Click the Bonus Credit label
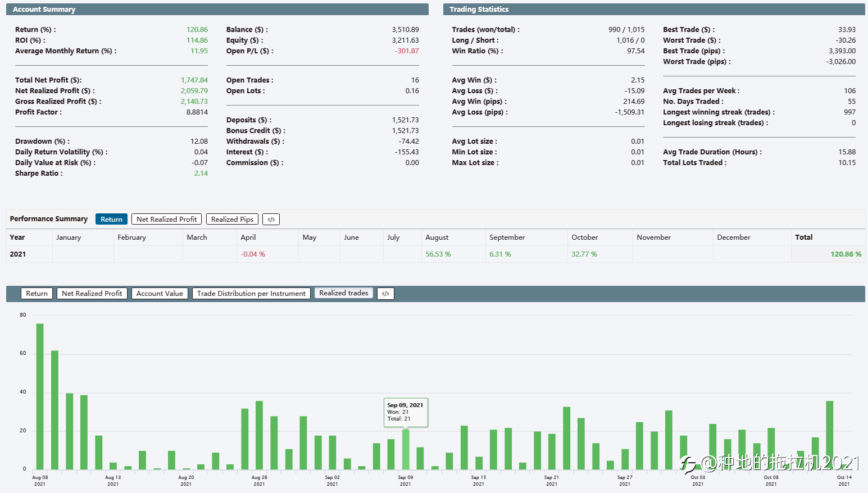Image resolution: width=868 pixels, height=493 pixels. pos(256,131)
